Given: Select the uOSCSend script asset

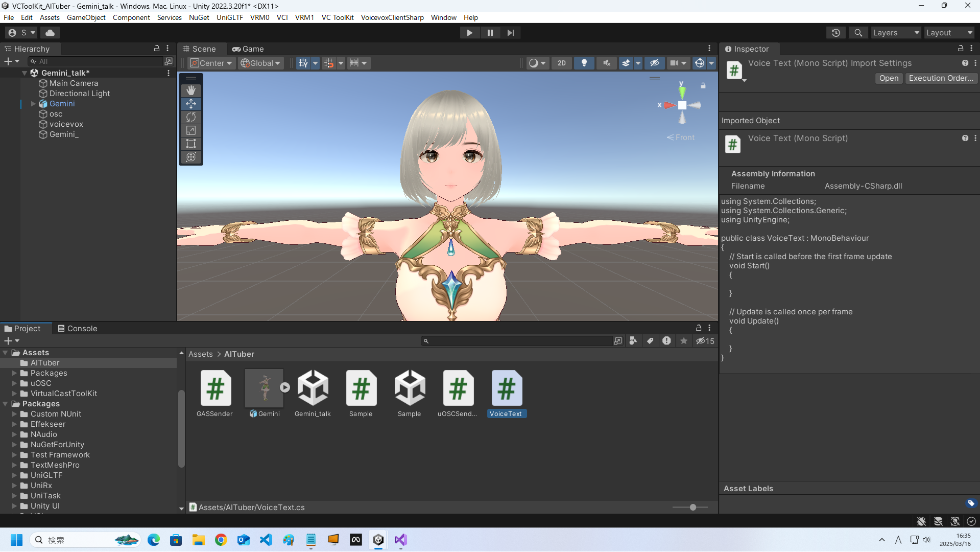Looking at the screenshot, I should [x=458, y=394].
